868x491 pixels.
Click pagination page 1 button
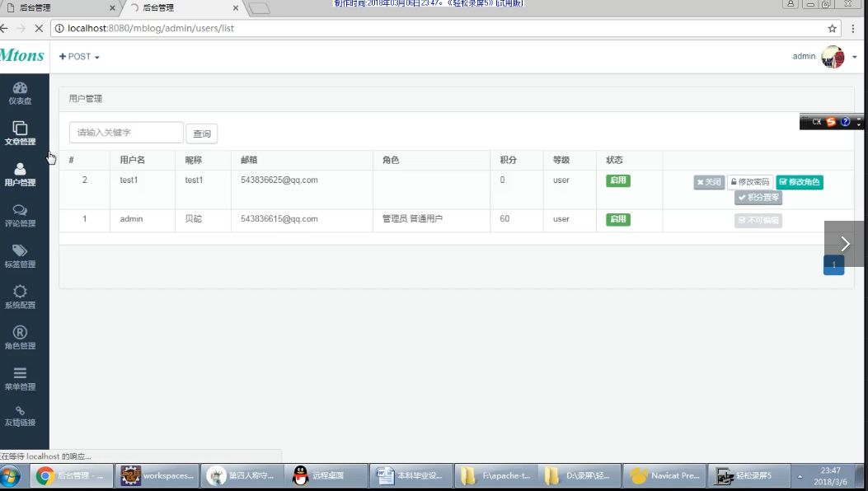coord(833,264)
